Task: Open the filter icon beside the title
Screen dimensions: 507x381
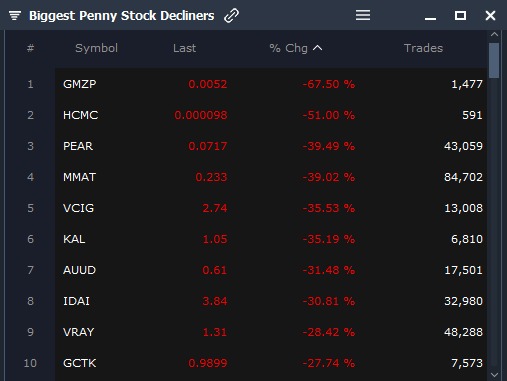Action: [x=15, y=15]
